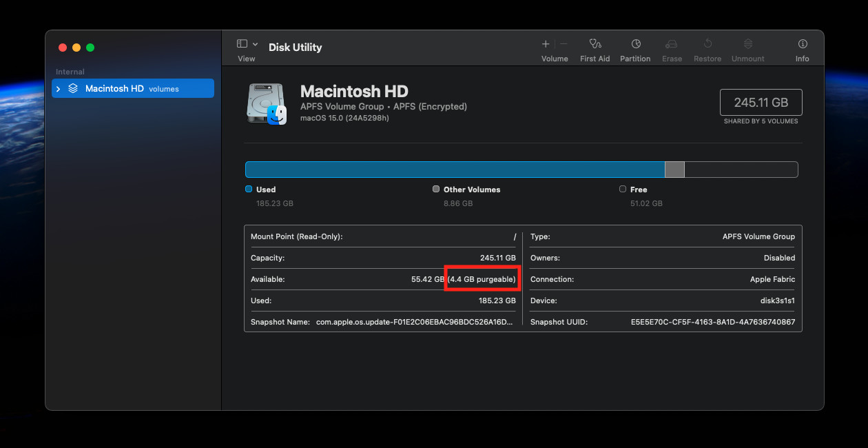Click the Erase drive icon
The height and width of the screenshot is (448, 868).
click(672, 44)
